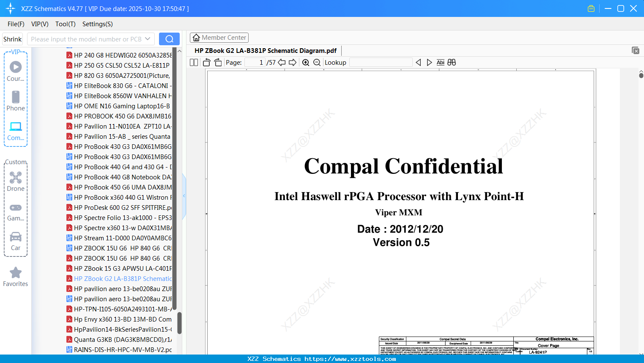
Task: Zoom in on the schematic
Action: point(306,63)
